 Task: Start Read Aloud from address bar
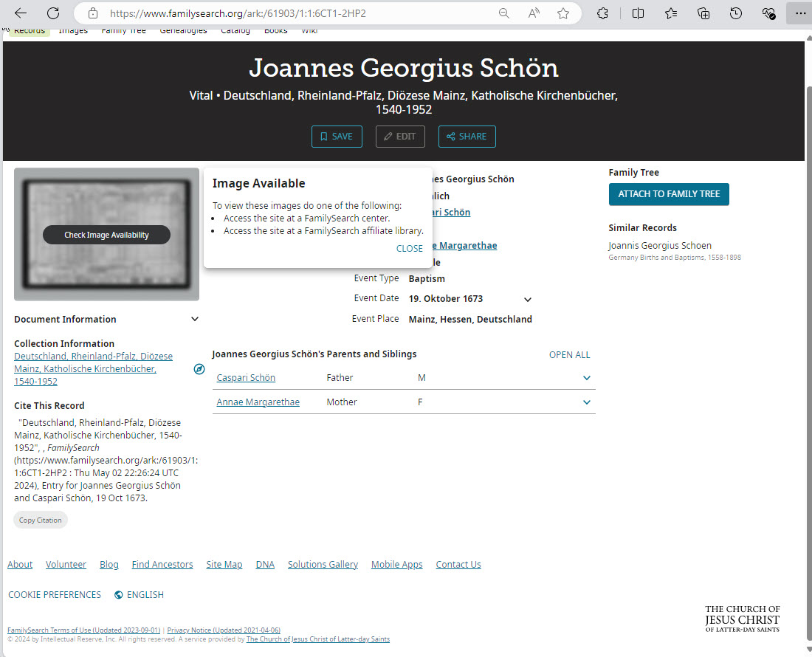tap(534, 13)
